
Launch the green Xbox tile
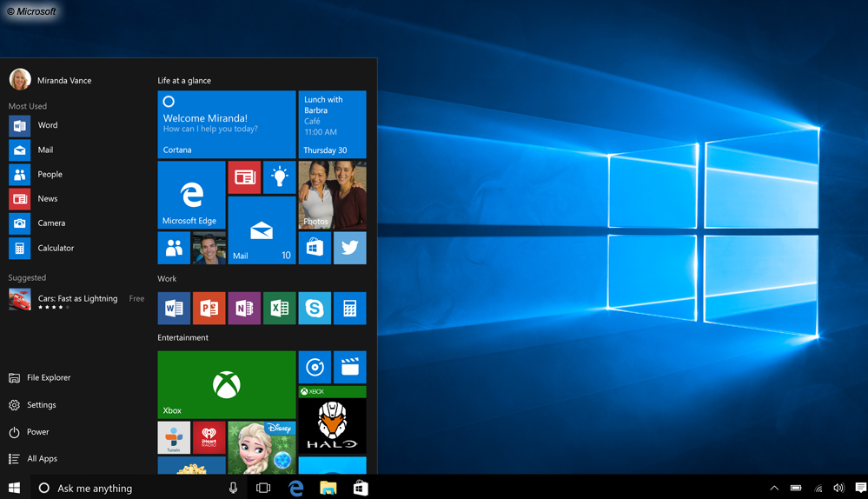(227, 385)
